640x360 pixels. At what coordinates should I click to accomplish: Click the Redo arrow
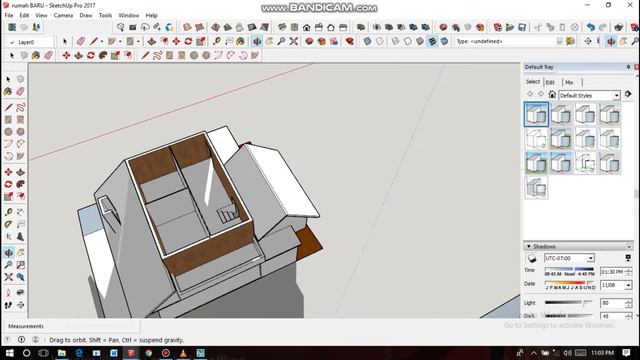tap(603, 27)
